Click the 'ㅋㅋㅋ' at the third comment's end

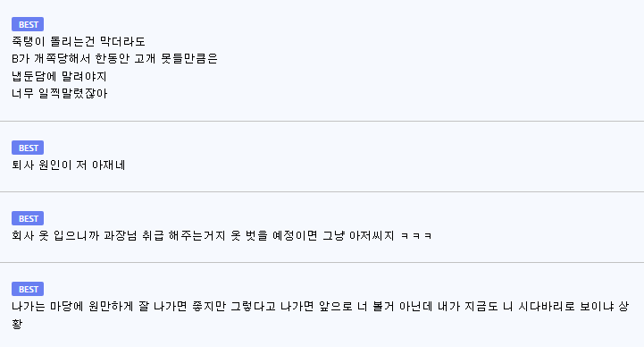416,236
